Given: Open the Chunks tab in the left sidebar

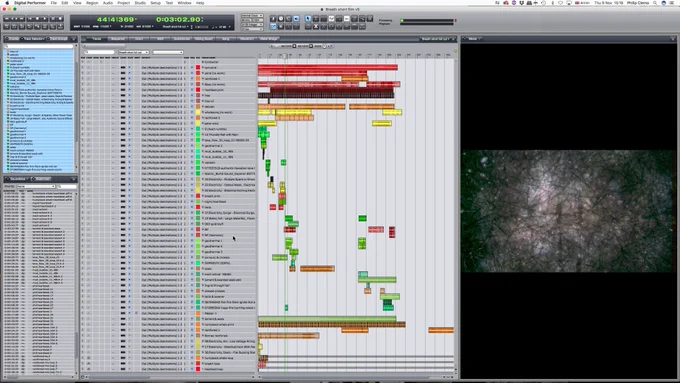Looking at the screenshot, I should tap(13, 39).
